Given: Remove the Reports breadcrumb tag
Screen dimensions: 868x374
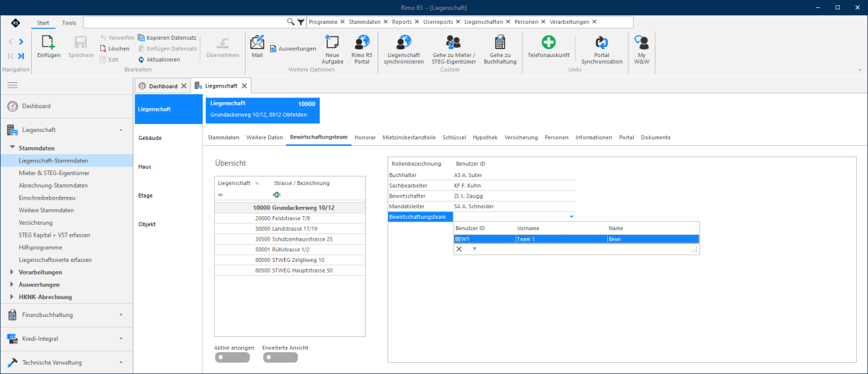Looking at the screenshot, I should tap(417, 22).
